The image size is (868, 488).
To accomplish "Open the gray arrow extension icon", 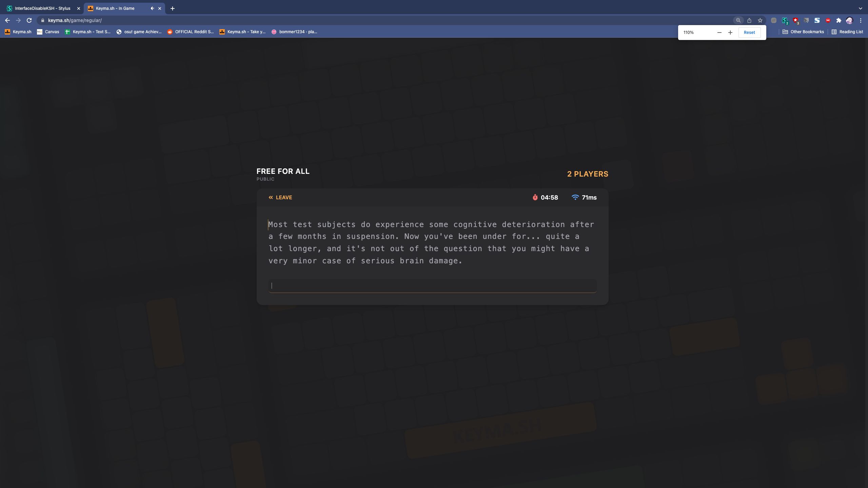I will 806,20.
